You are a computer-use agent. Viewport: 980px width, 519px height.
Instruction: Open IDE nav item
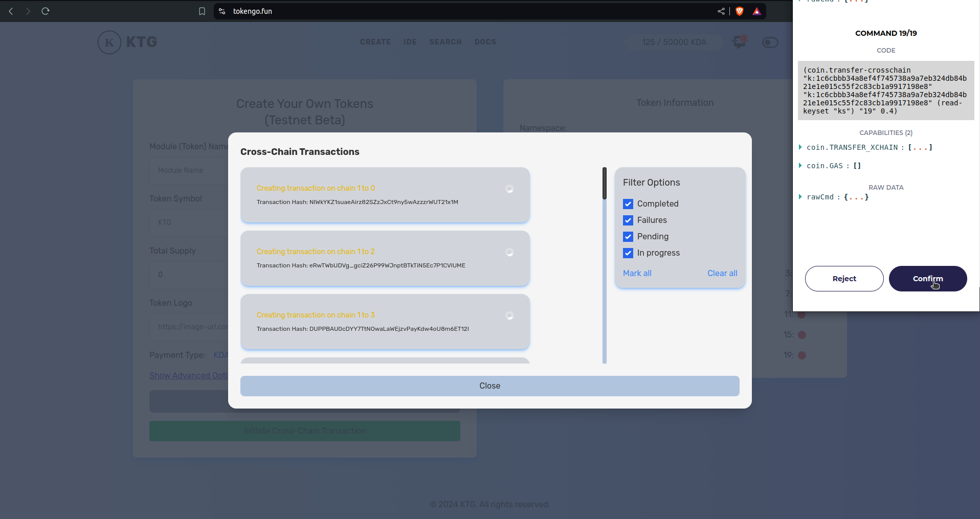click(410, 42)
